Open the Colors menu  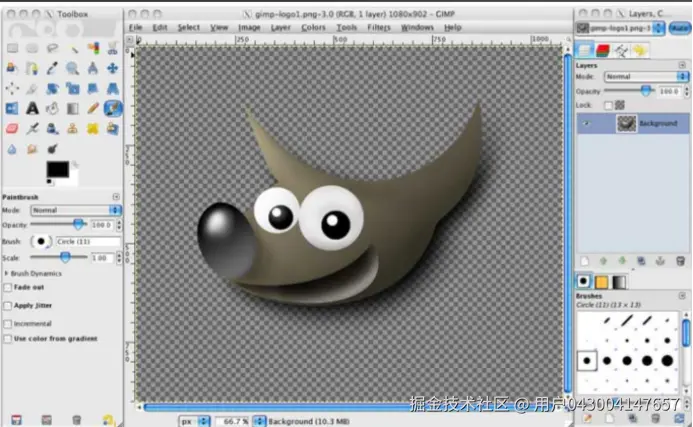click(x=313, y=27)
